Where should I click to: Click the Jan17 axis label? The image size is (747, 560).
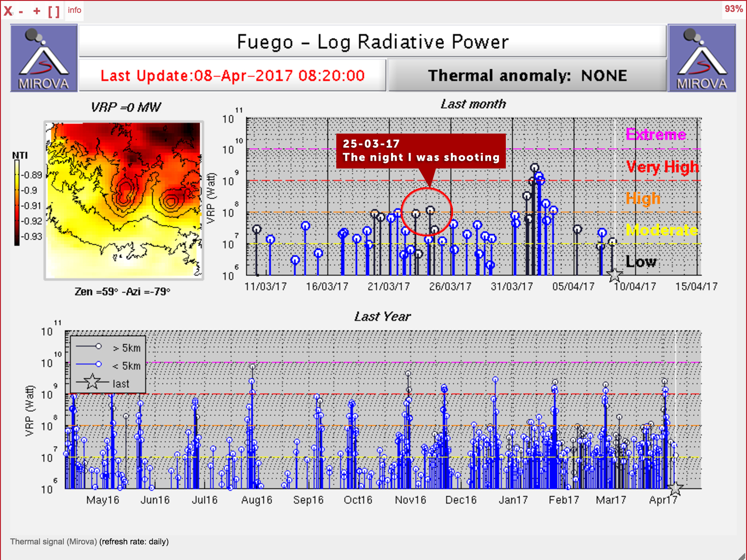[x=513, y=500]
